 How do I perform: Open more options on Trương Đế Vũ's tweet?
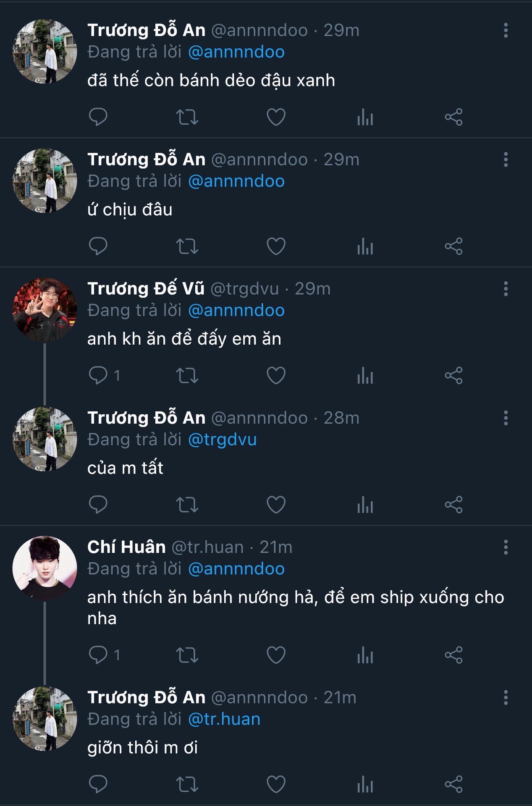(506, 289)
